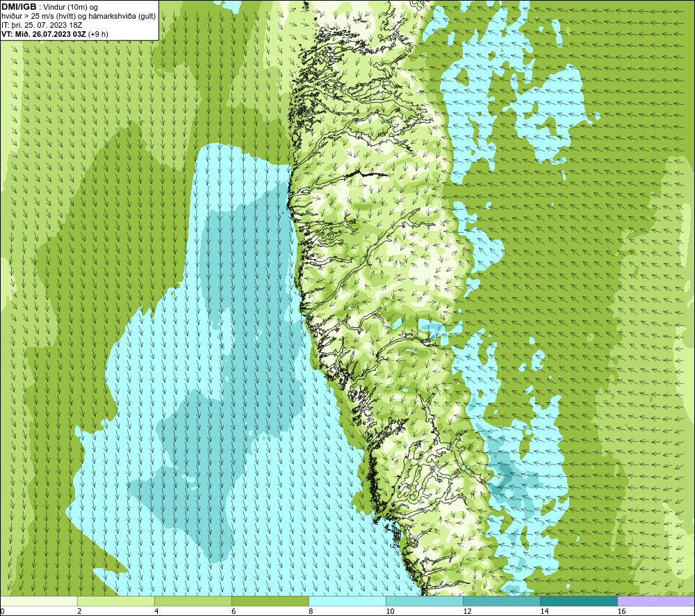Click the 14–16 m/s dark teal swatch

578,601
